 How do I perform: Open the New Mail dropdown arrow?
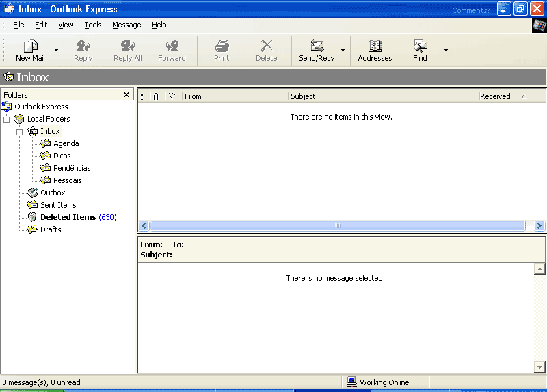click(x=56, y=50)
